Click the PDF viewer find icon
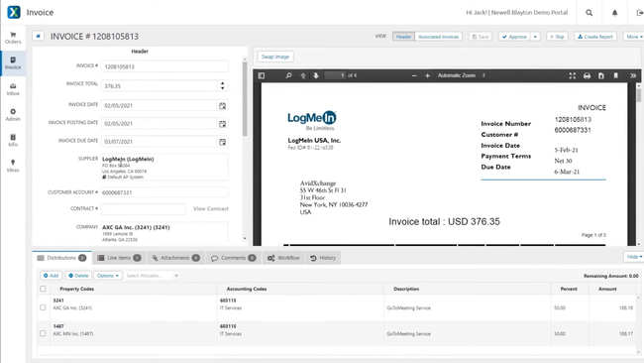Image resolution: width=644 pixels, height=363 pixels. point(288,75)
